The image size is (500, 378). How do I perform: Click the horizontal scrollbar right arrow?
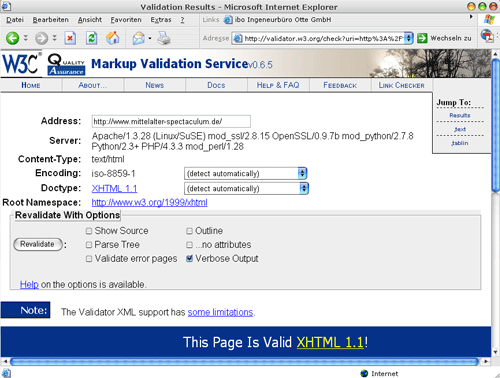pyautogui.click(x=486, y=361)
